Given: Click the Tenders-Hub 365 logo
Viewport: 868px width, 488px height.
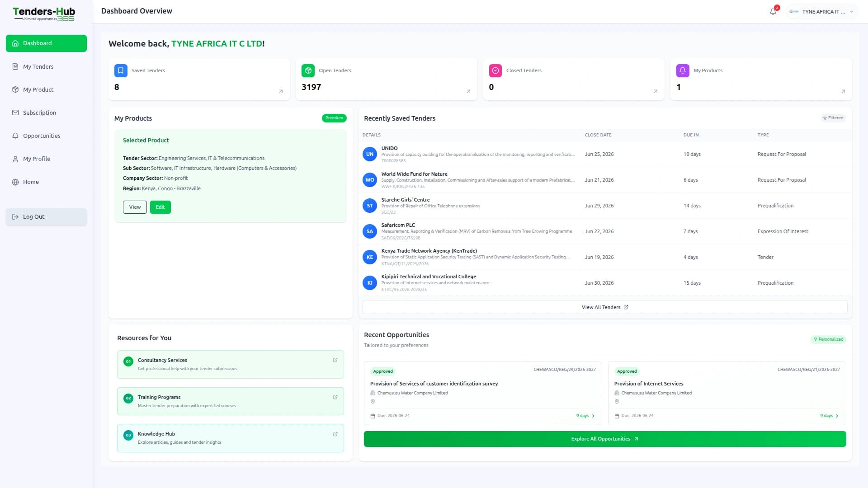Looking at the screenshot, I should [44, 14].
